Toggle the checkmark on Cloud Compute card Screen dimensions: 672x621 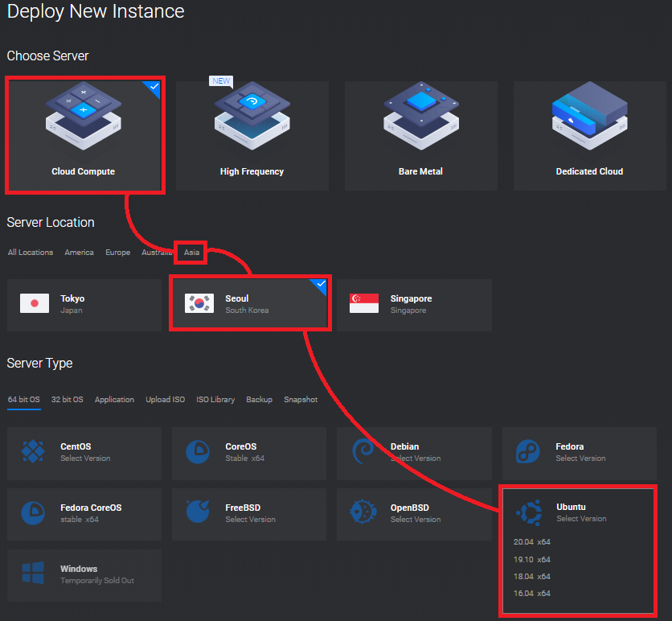[154, 87]
